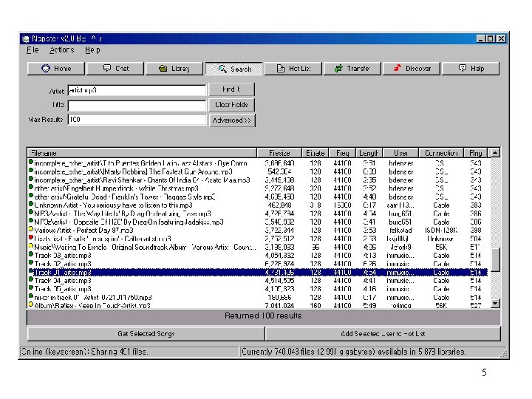Sort results by Length column
The width and height of the screenshot is (532, 399).
[x=369, y=153]
